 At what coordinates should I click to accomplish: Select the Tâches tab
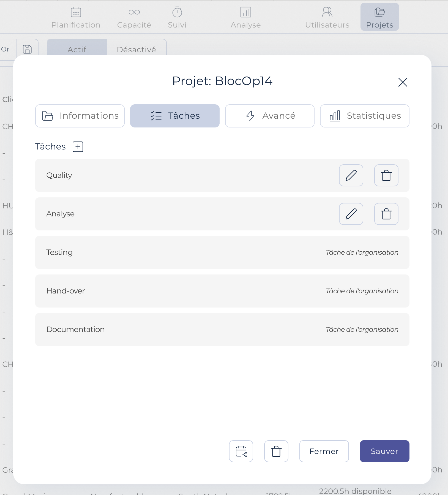[175, 116]
